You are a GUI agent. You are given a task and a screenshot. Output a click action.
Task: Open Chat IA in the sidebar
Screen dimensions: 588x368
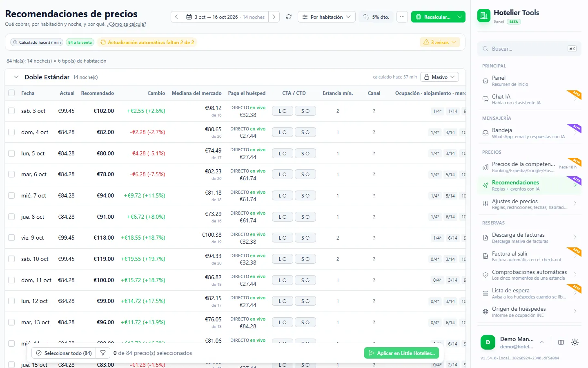(529, 99)
